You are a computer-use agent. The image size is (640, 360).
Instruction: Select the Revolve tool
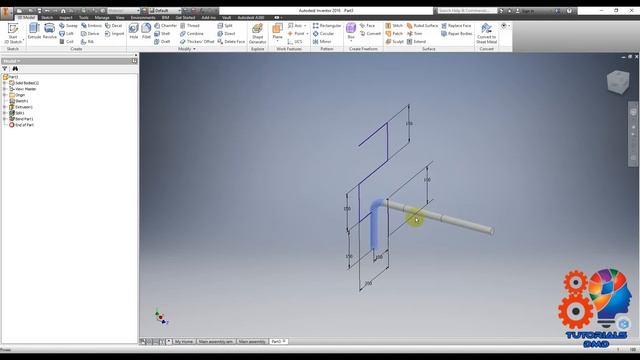point(49,31)
